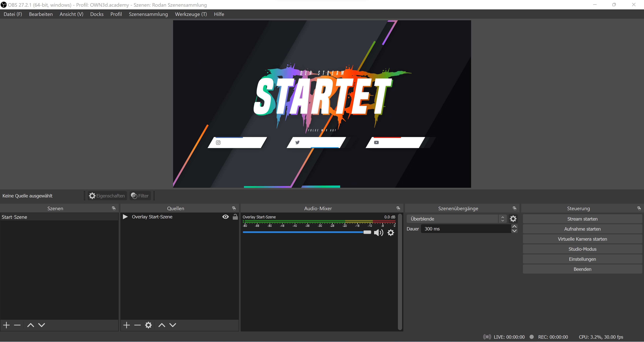Add a new source with the plus icon

pyautogui.click(x=126, y=325)
